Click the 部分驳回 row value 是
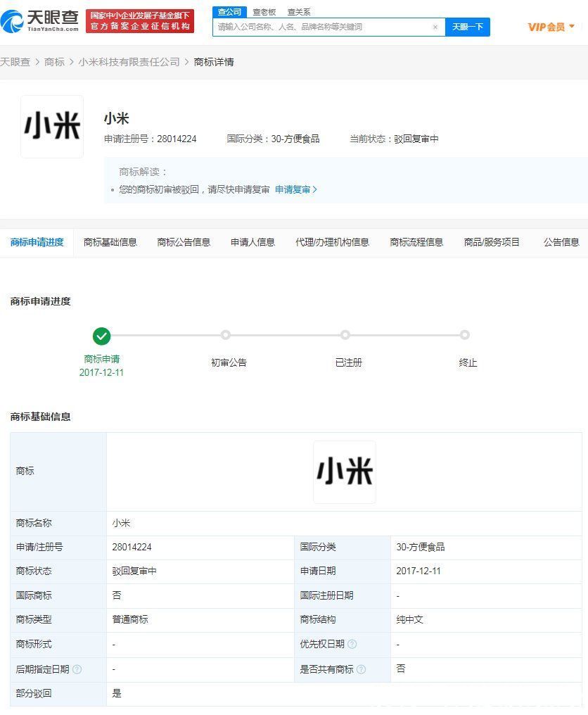 tap(117, 694)
